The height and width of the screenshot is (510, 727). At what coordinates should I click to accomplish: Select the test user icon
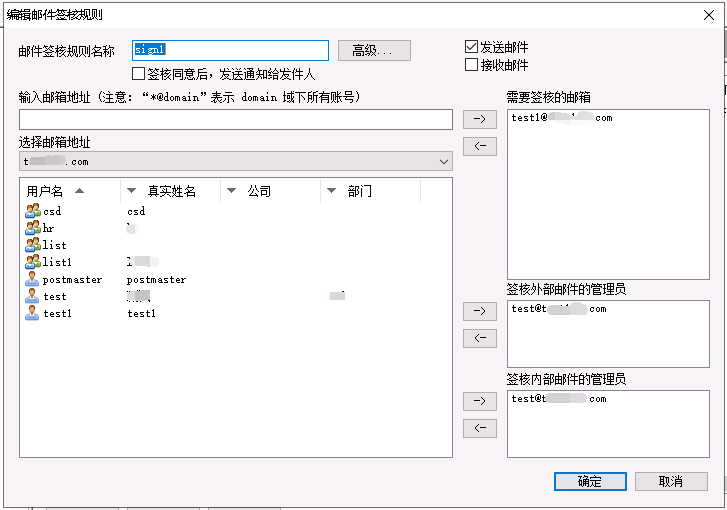click(33, 296)
